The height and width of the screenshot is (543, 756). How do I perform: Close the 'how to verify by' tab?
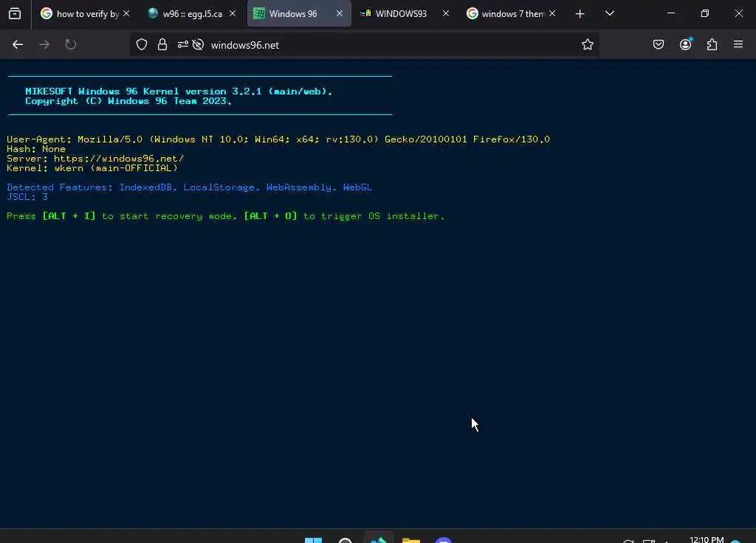[126, 13]
